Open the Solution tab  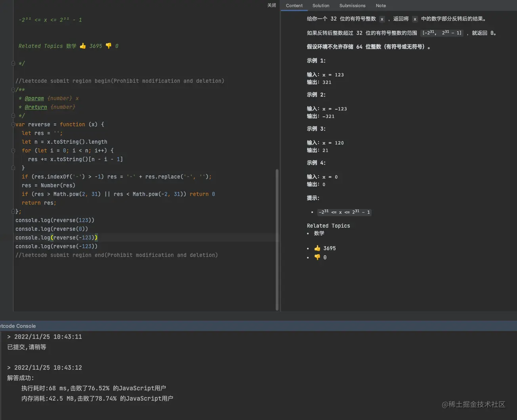coord(321,6)
